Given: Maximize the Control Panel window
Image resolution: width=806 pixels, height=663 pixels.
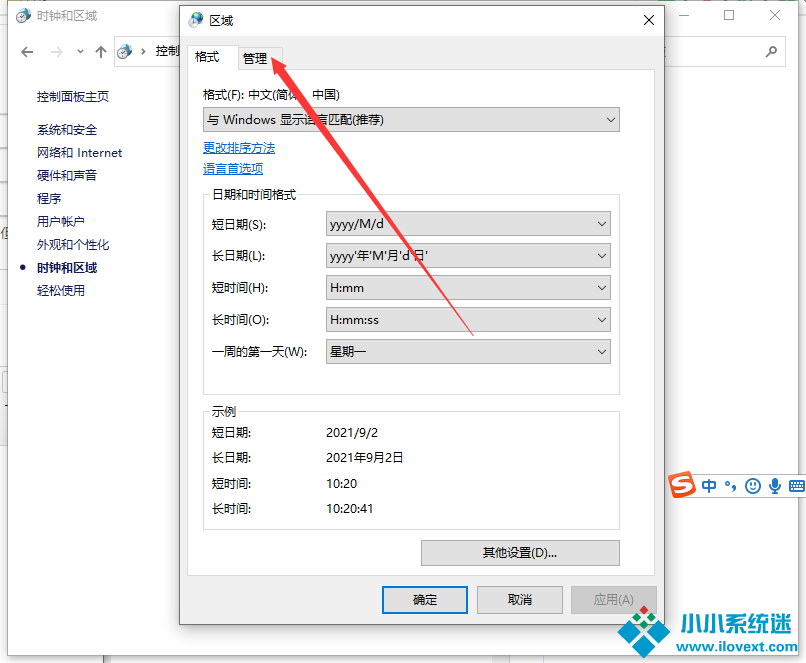Looking at the screenshot, I should [729, 15].
